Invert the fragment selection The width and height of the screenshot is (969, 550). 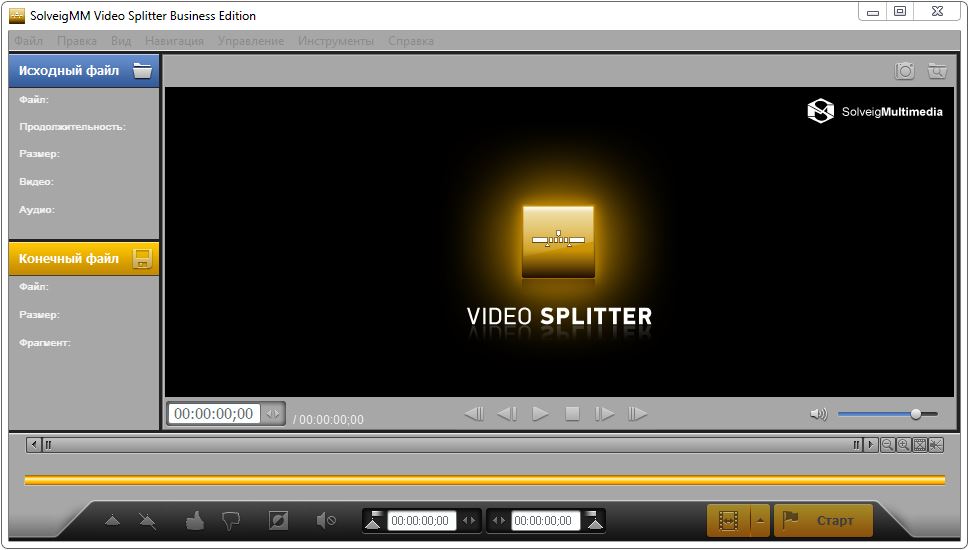278,520
